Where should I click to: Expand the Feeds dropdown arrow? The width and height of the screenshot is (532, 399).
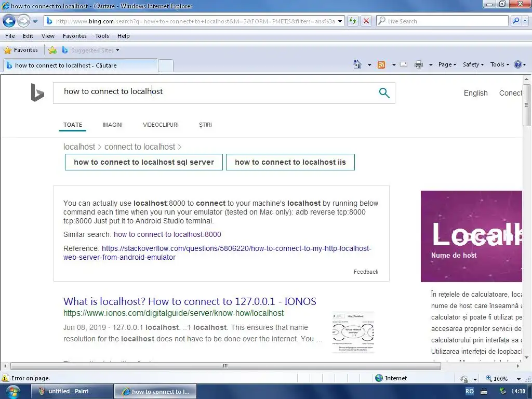(394, 64)
